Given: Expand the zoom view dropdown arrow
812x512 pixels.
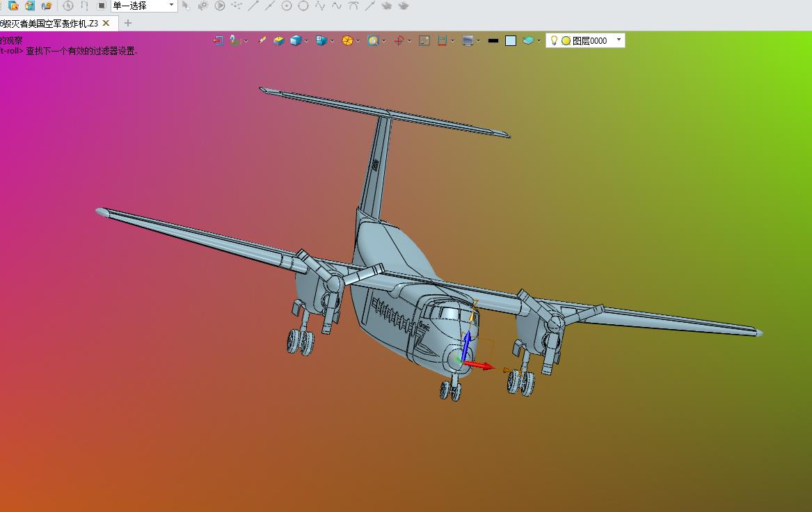Looking at the screenshot, I should (383, 41).
